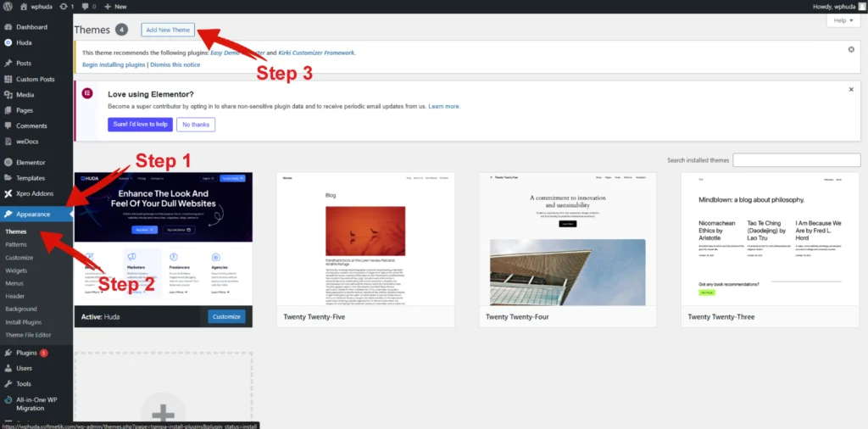Open Twenty Twenty-Four theme thumbnail

tap(567, 238)
